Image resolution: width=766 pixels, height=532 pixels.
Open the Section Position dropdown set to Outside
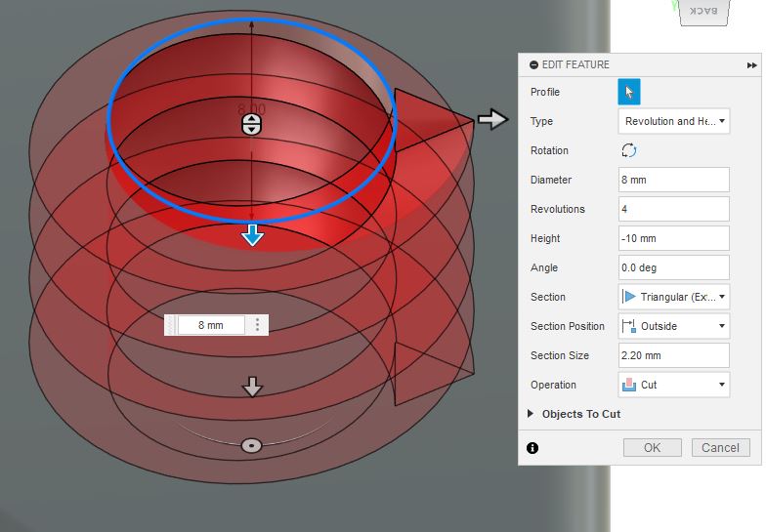click(674, 326)
